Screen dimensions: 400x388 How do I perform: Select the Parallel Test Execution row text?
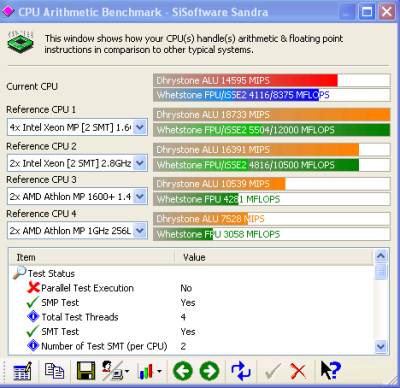click(x=87, y=288)
